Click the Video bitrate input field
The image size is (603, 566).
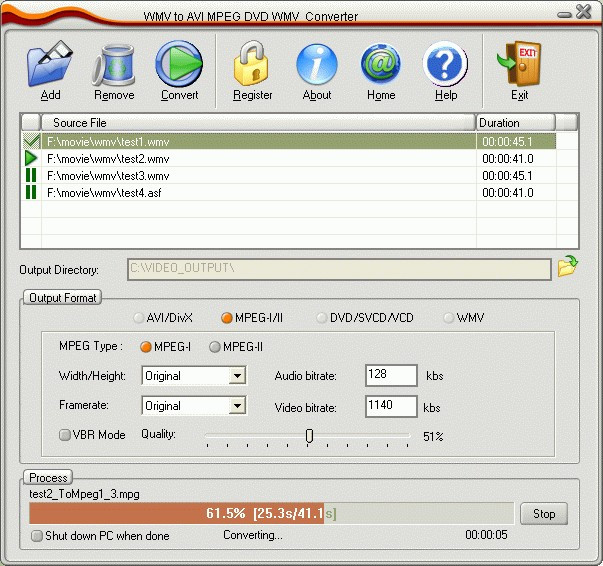[x=391, y=406]
